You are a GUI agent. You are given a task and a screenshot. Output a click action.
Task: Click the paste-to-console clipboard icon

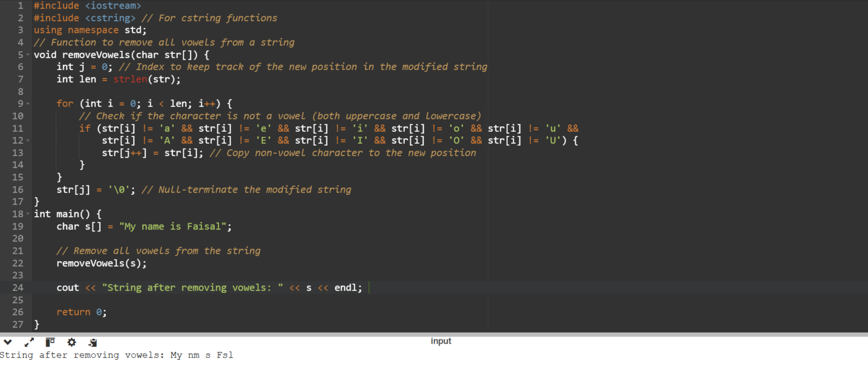coord(93,342)
